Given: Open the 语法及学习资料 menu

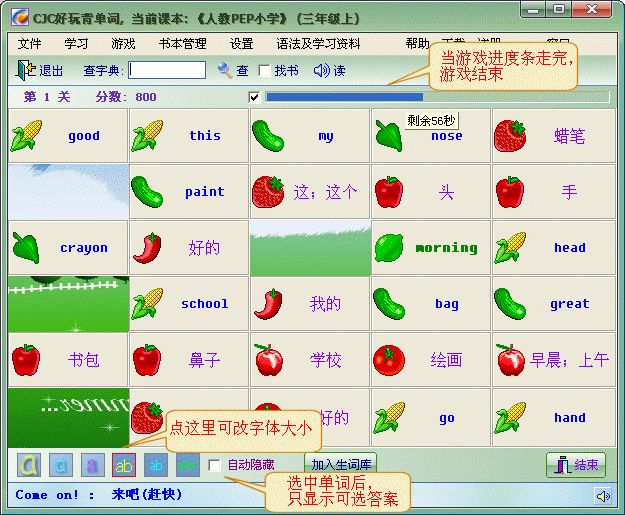Looking at the screenshot, I should (318, 44).
